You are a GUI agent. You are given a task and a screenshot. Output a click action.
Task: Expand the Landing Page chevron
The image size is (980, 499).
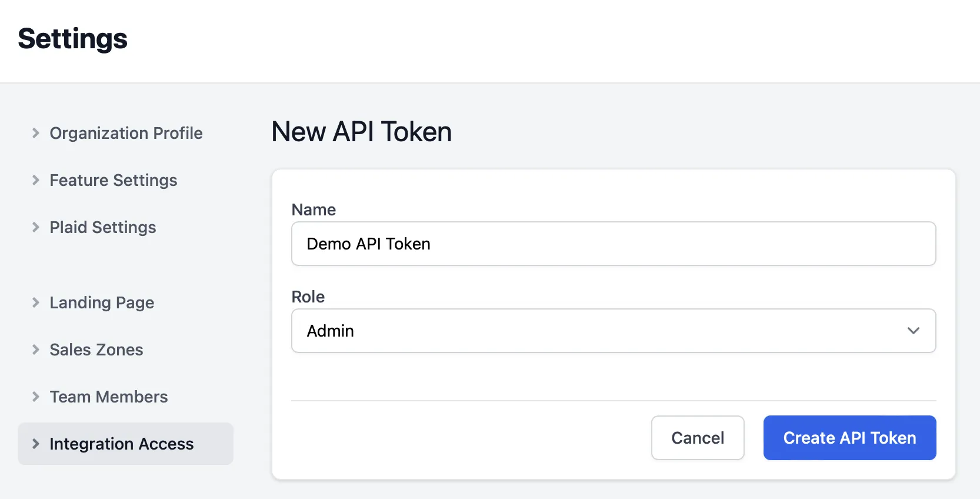pyautogui.click(x=36, y=302)
